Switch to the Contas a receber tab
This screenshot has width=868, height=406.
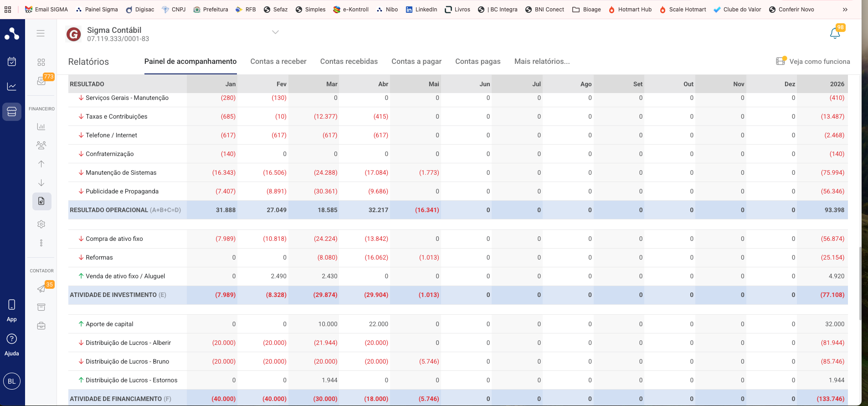click(x=278, y=61)
